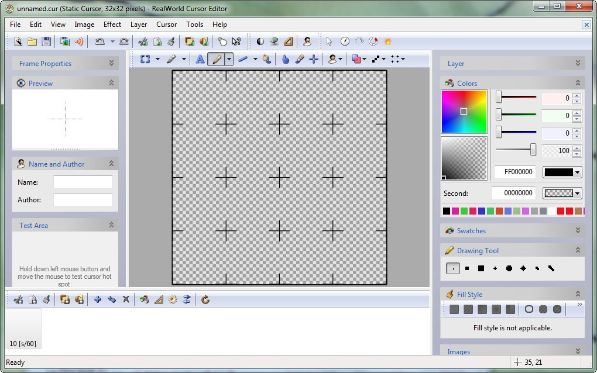
Task: Open the Help menu
Action: click(x=220, y=24)
